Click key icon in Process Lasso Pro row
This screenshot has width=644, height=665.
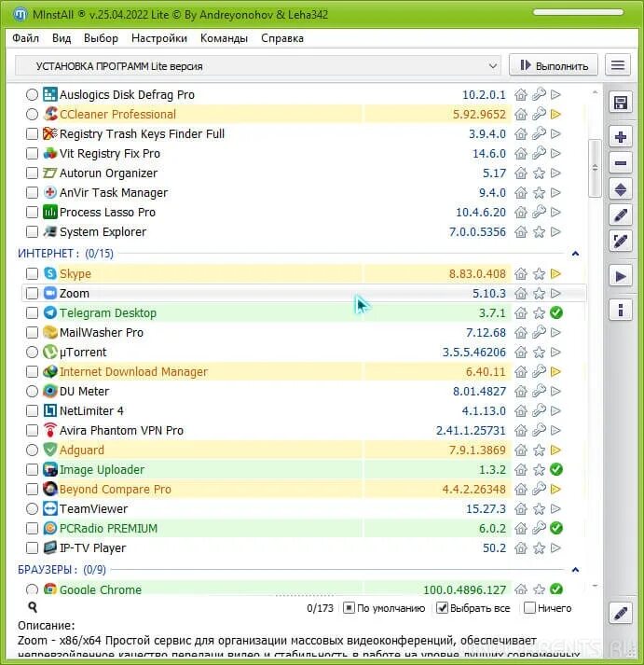[x=539, y=212]
